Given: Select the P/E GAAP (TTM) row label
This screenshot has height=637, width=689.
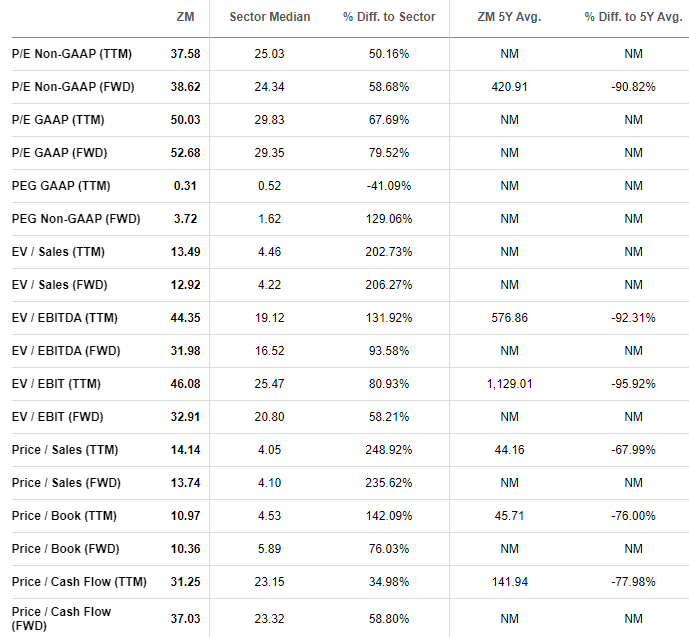Looking at the screenshot, I should 58,119.
